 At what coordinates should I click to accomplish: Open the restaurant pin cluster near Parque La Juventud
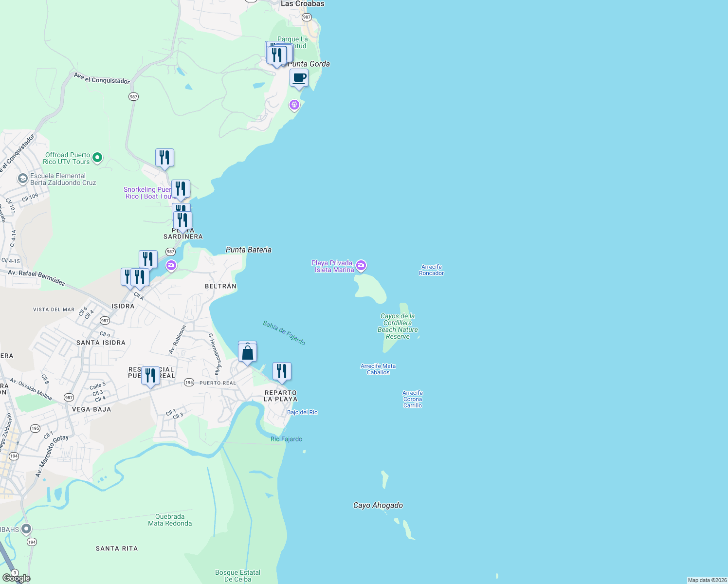(x=277, y=55)
